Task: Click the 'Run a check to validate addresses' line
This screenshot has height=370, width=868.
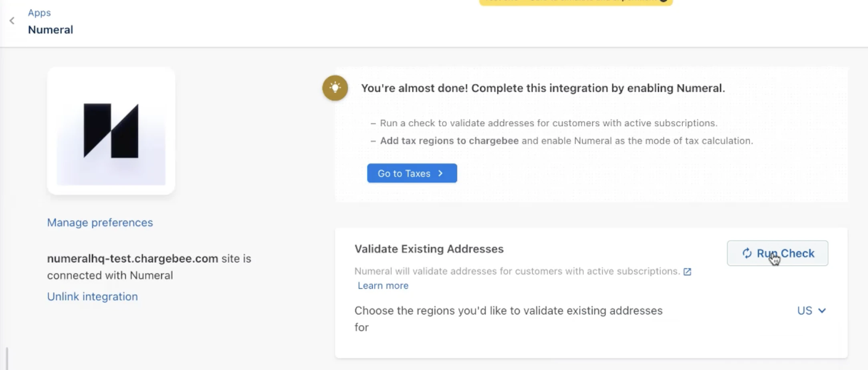Action: point(549,123)
